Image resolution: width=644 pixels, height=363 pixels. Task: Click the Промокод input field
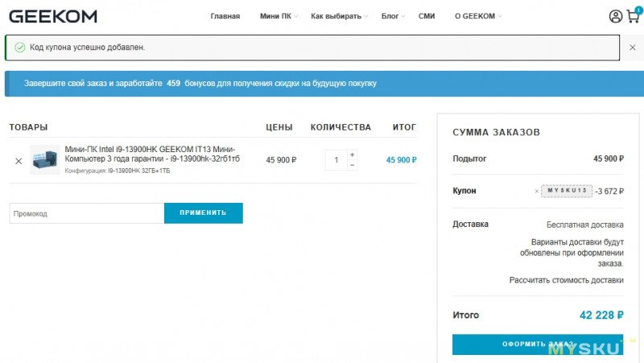87,213
